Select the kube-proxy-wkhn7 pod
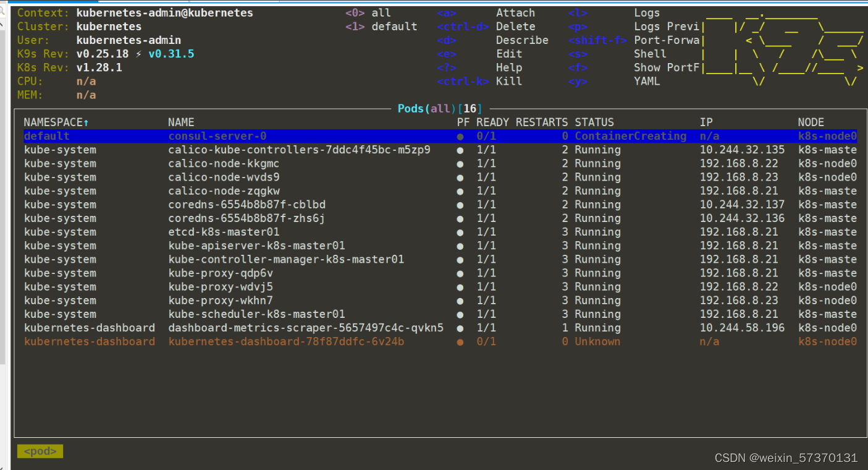This screenshot has height=470, width=868. coord(440,301)
